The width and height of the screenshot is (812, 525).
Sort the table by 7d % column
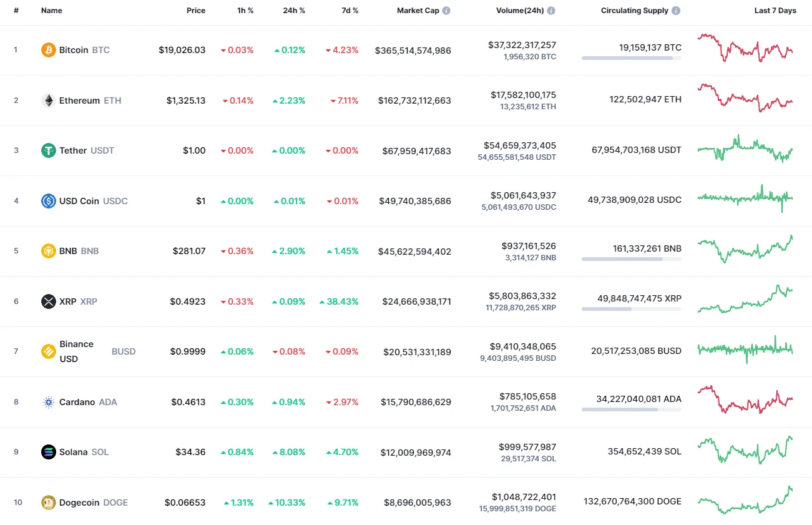coord(350,10)
